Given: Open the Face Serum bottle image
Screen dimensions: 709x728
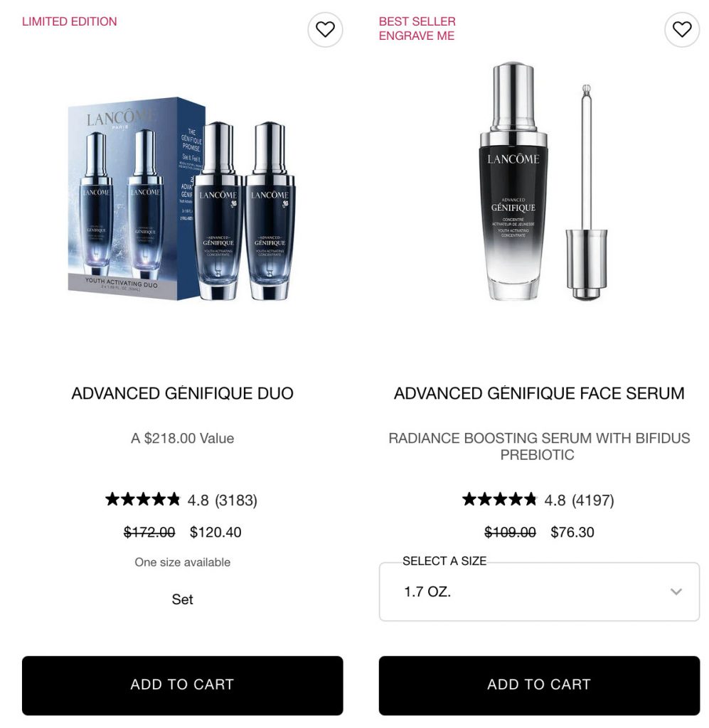Looking at the screenshot, I should pyautogui.click(x=539, y=181).
